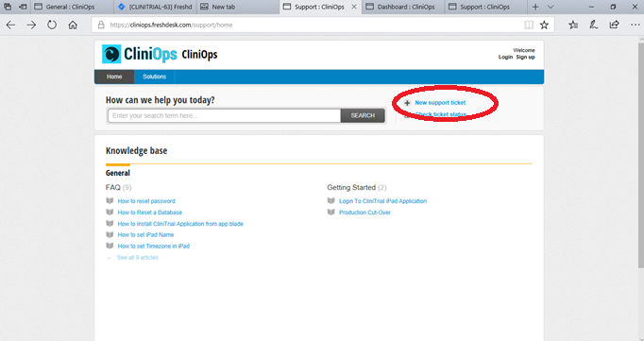Click book icon beside How to set Timezone in iPad
Viewport: 644px width, 341px height.
click(110, 247)
